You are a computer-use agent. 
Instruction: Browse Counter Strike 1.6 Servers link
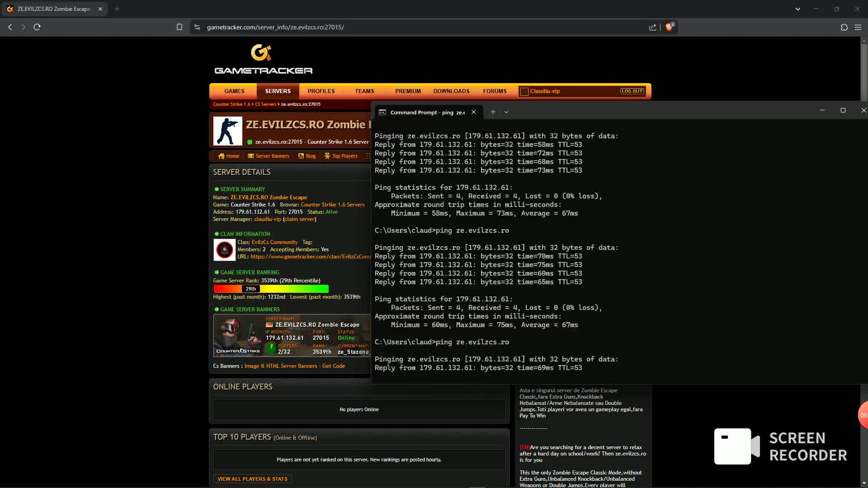tap(333, 205)
